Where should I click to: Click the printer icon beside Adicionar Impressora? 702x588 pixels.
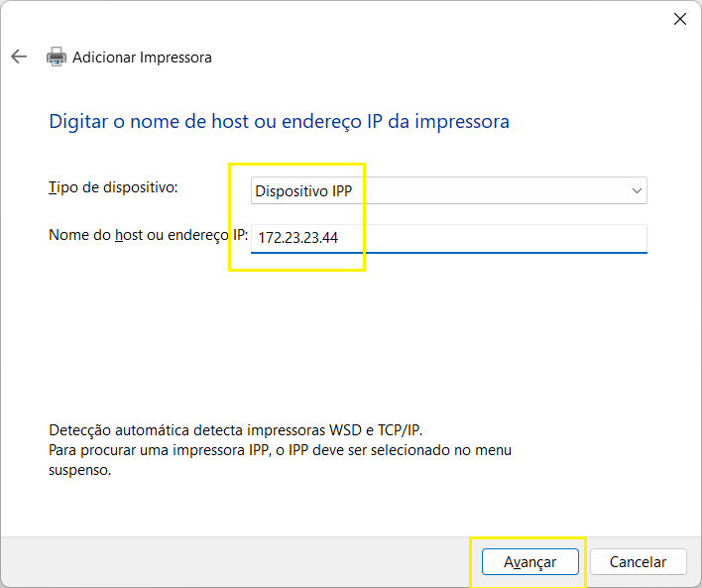(x=57, y=57)
